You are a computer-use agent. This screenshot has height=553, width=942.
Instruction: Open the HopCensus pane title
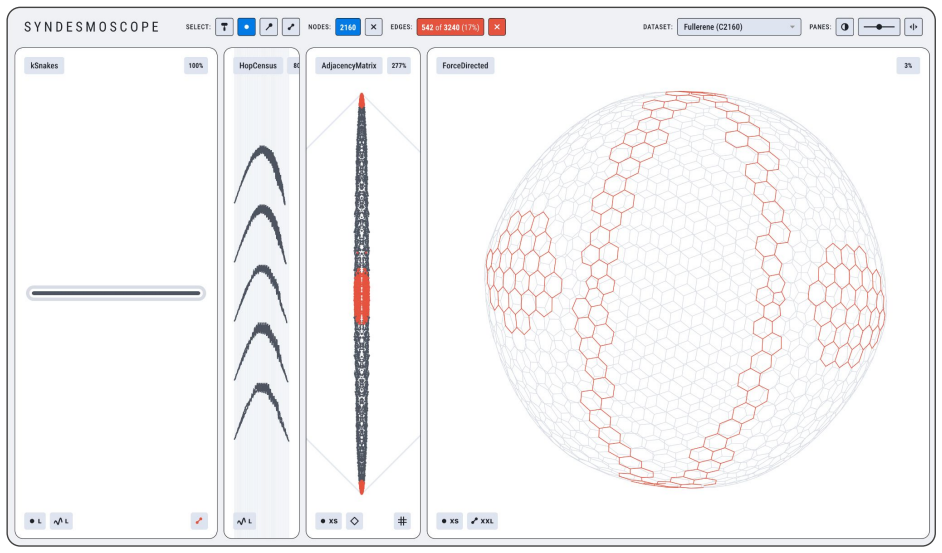[x=258, y=66]
